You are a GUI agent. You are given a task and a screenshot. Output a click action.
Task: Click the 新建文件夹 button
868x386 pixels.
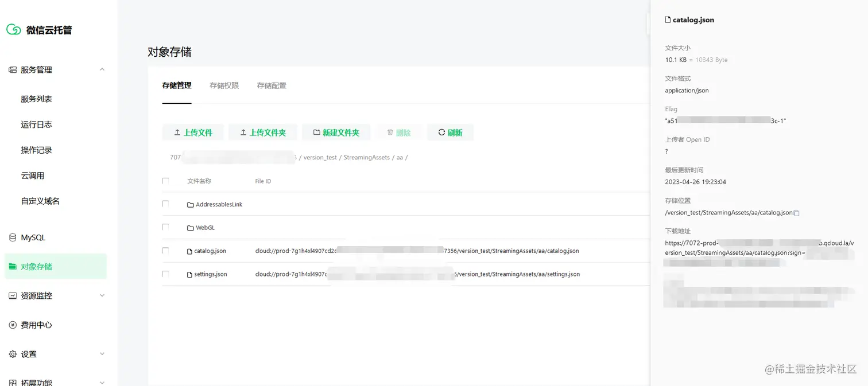pyautogui.click(x=336, y=132)
